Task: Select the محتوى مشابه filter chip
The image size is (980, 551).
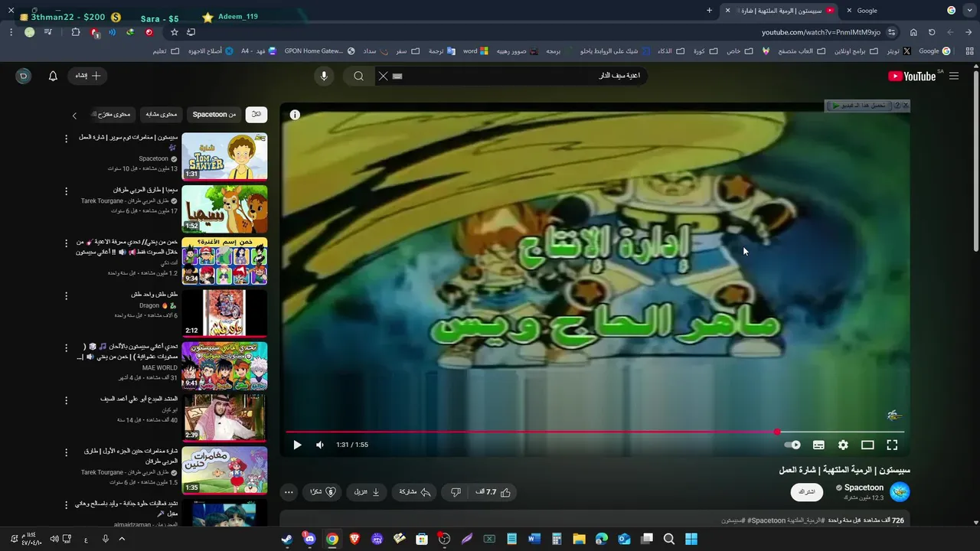Action: tap(162, 114)
